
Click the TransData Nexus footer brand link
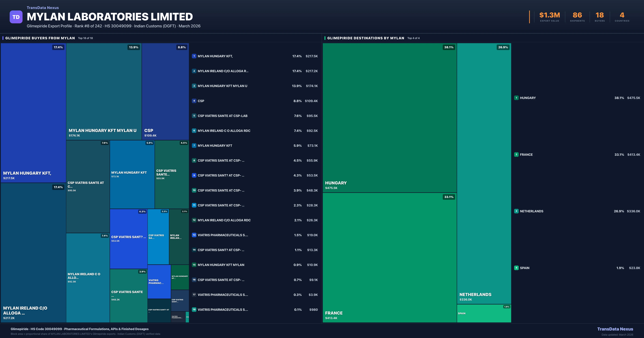pyautogui.click(x=615, y=329)
